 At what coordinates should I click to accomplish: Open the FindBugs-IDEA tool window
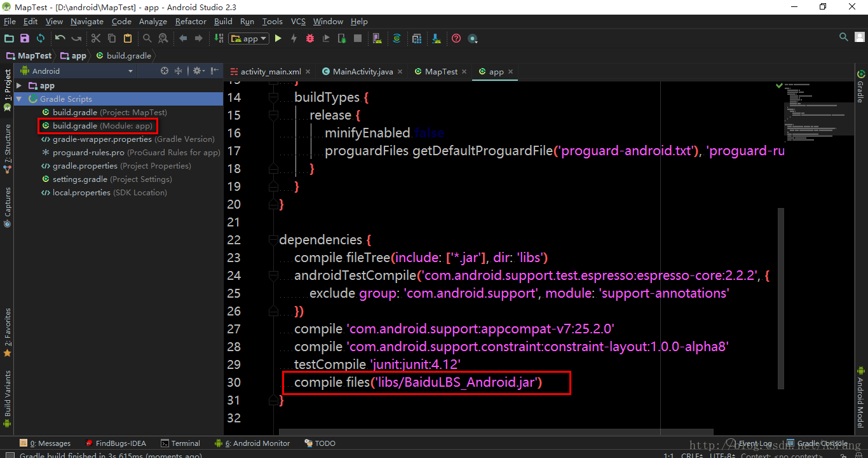pyautogui.click(x=115, y=443)
